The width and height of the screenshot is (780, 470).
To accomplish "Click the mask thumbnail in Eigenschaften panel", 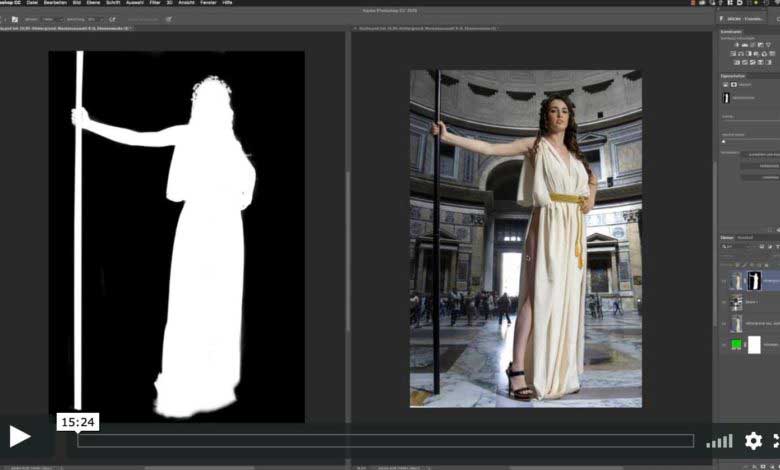I will 725,98.
